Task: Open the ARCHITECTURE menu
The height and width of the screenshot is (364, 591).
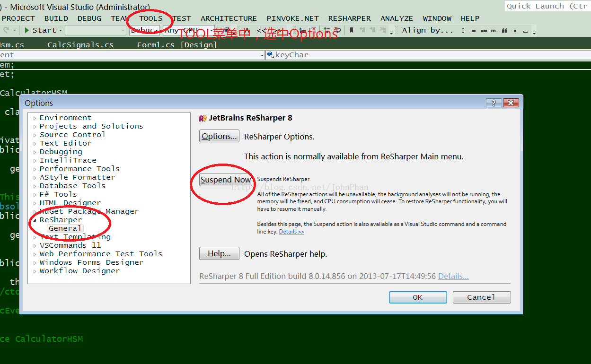Action: pos(229,18)
